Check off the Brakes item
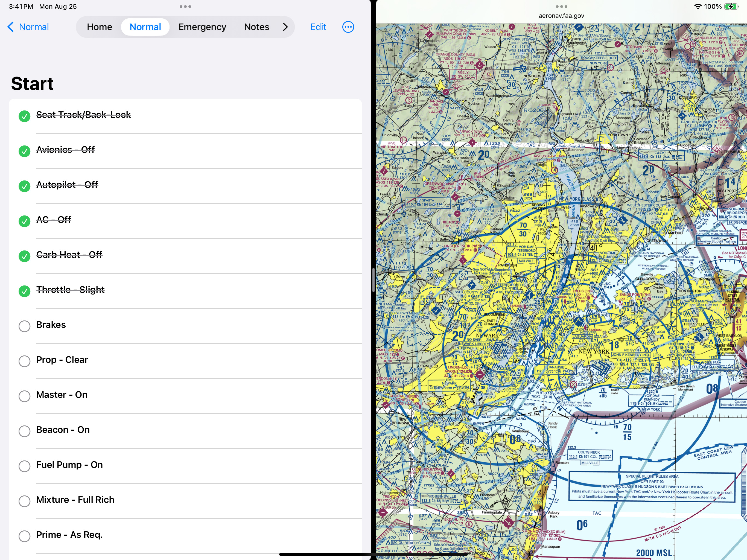This screenshot has width=747, height=560. (x=24, y=326)
